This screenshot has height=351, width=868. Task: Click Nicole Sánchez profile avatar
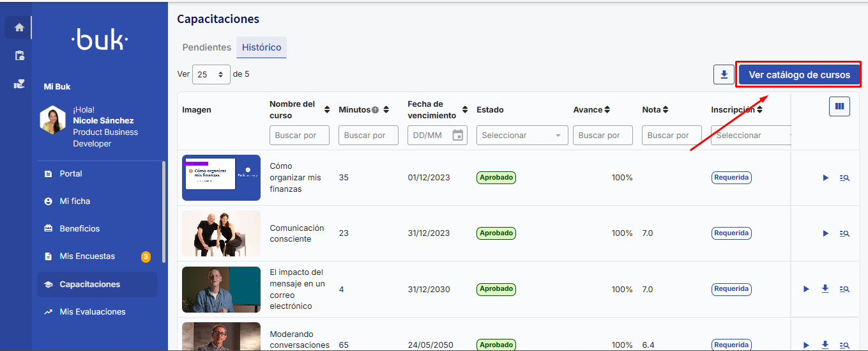pos(52,120)
